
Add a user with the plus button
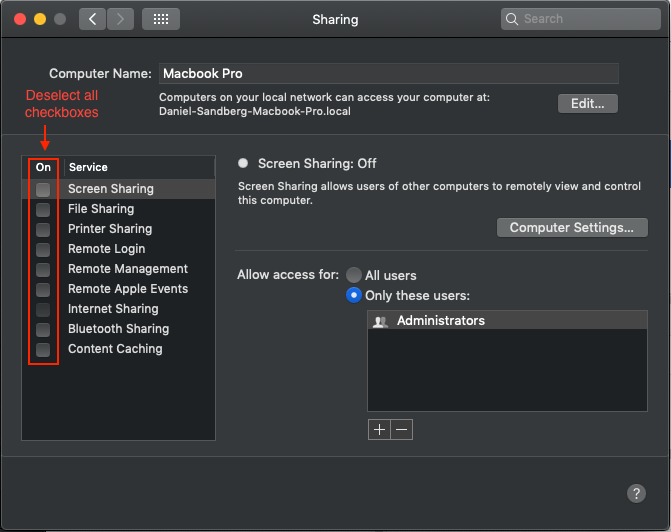click(x=379, y=429)
